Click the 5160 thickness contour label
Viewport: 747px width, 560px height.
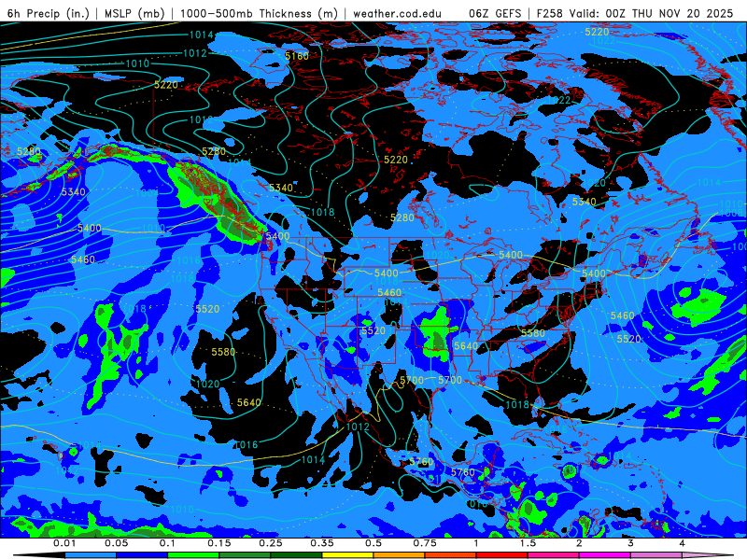coord(297,56)
